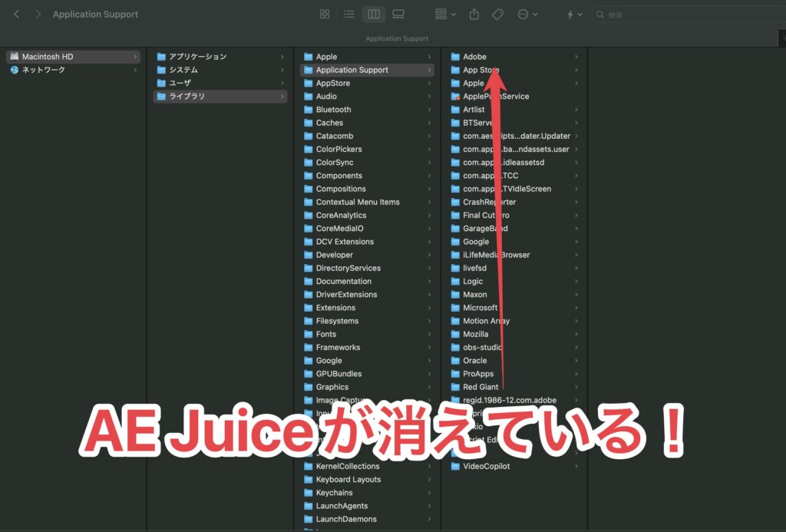Click the Share toolbar icon
This screenshot has width=786, height=532.
pyautogui.click(x=474, y=14)
